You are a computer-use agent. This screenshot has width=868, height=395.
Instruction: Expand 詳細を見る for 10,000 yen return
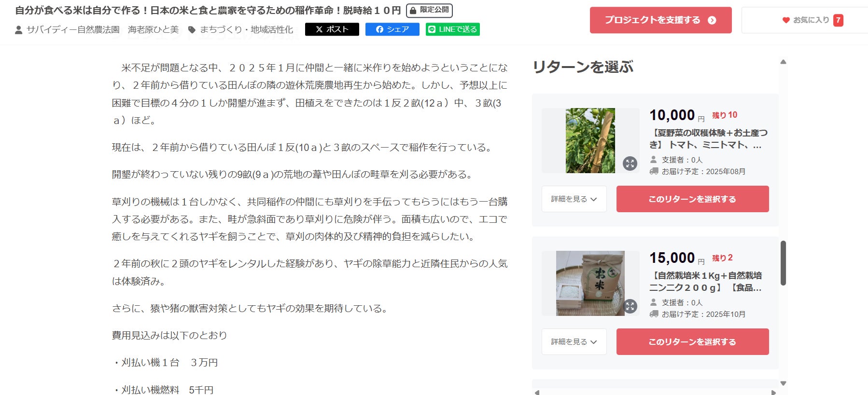574,199
